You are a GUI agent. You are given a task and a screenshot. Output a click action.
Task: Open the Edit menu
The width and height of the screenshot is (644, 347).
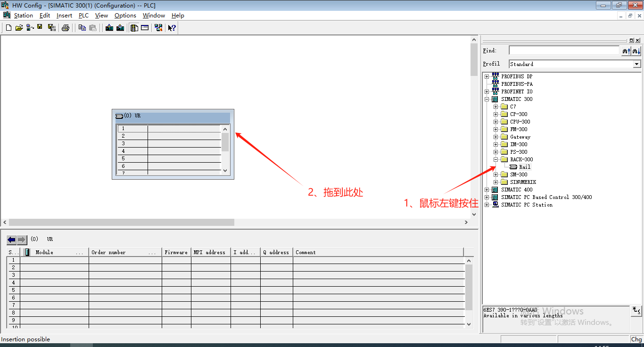[45, 16]
